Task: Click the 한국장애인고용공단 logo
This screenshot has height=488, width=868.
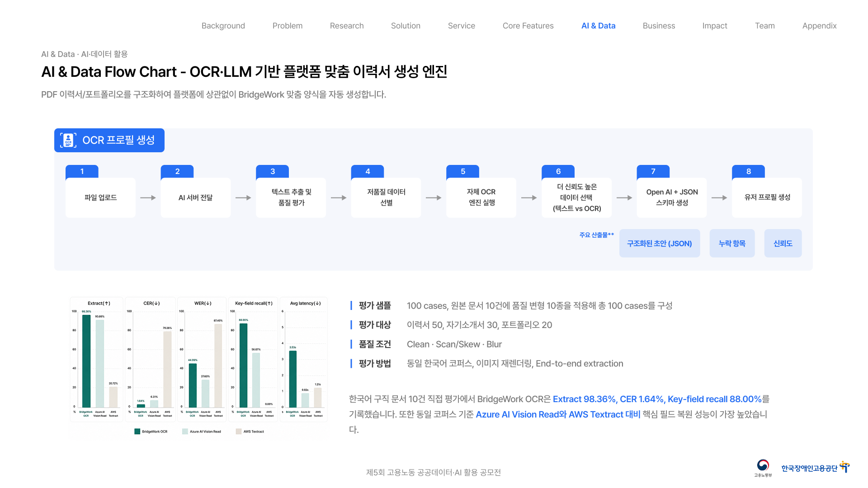Action: pos(815,468)
